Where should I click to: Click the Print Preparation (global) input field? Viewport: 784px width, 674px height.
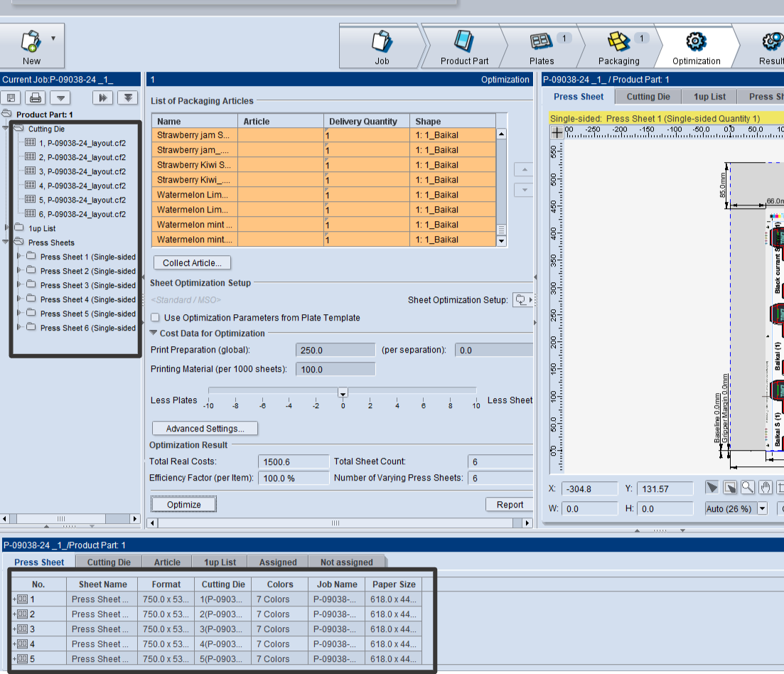click(x=335, y=350)
